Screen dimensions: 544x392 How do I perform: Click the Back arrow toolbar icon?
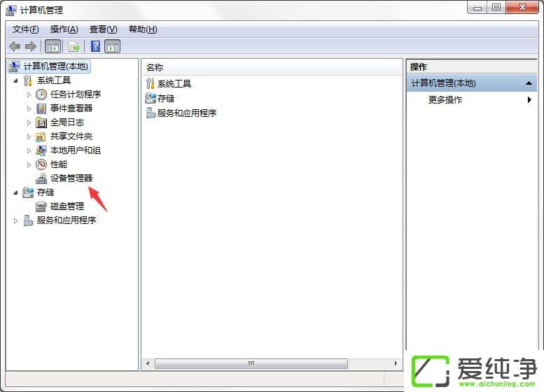point(15,46)
